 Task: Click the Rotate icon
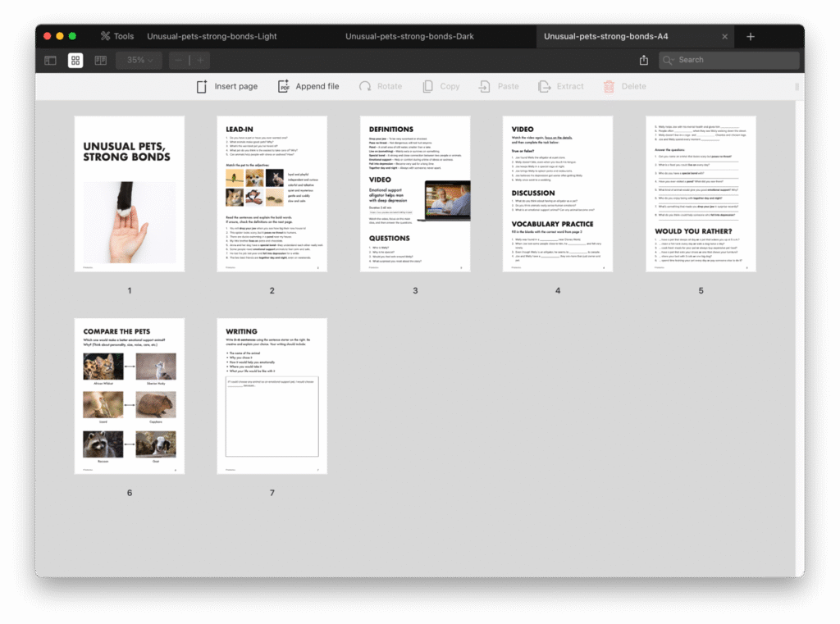click(x=379, y=86)
